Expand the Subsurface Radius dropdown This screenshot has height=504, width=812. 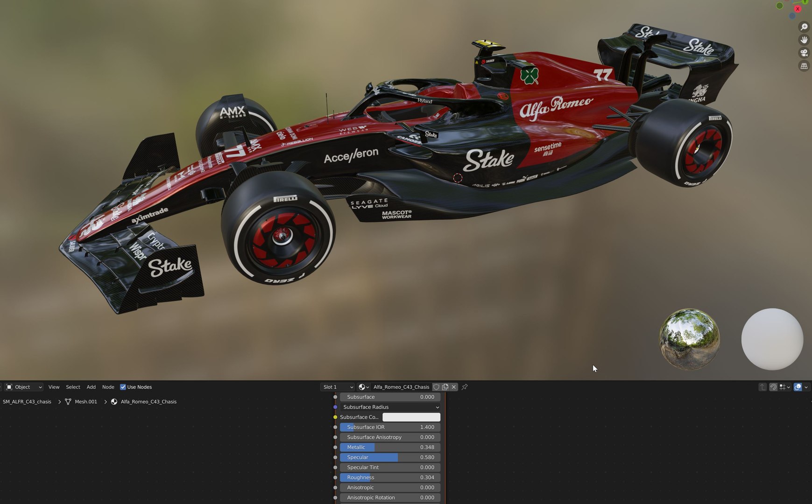pyautogui.click(x=390, y=407)
